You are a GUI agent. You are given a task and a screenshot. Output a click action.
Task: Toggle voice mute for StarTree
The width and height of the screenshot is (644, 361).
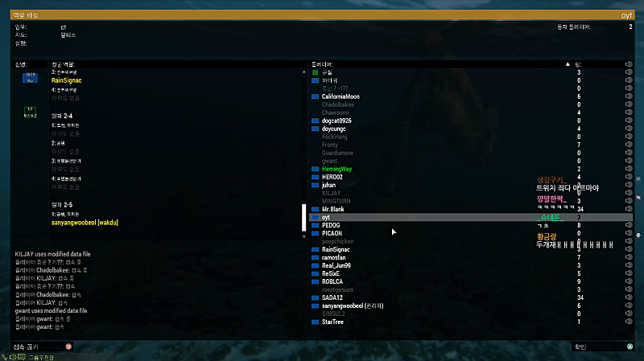pos(629,322)
